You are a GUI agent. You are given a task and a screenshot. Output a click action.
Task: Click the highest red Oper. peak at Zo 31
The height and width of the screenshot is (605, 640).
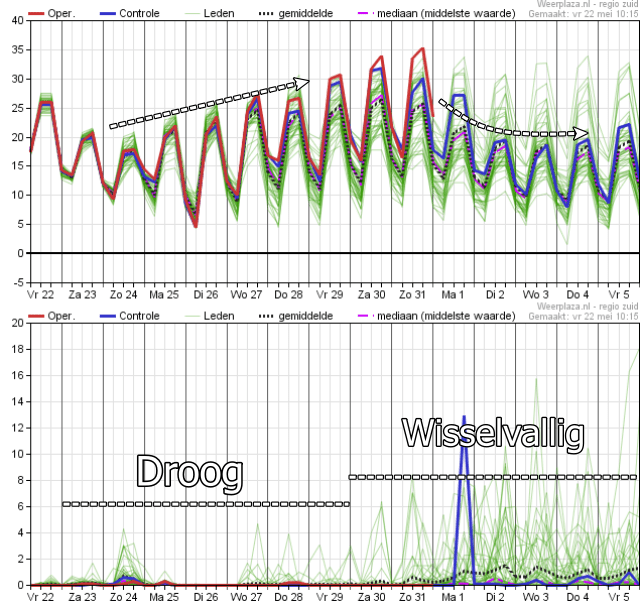[x=422, y=49]
